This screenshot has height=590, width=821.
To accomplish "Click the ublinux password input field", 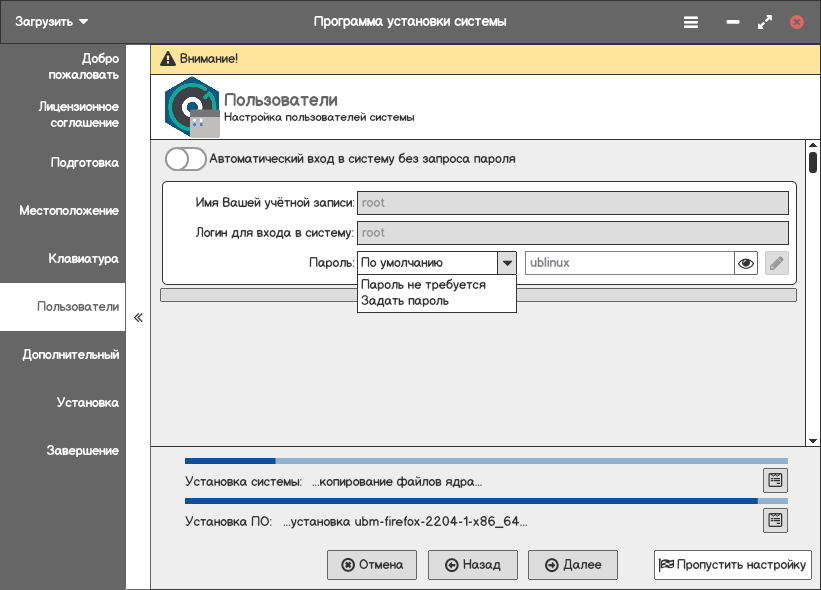I will pos(629,263).
